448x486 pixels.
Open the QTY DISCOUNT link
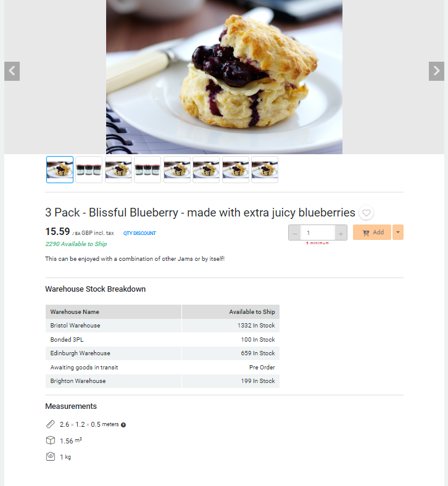[x=139, y=233]
